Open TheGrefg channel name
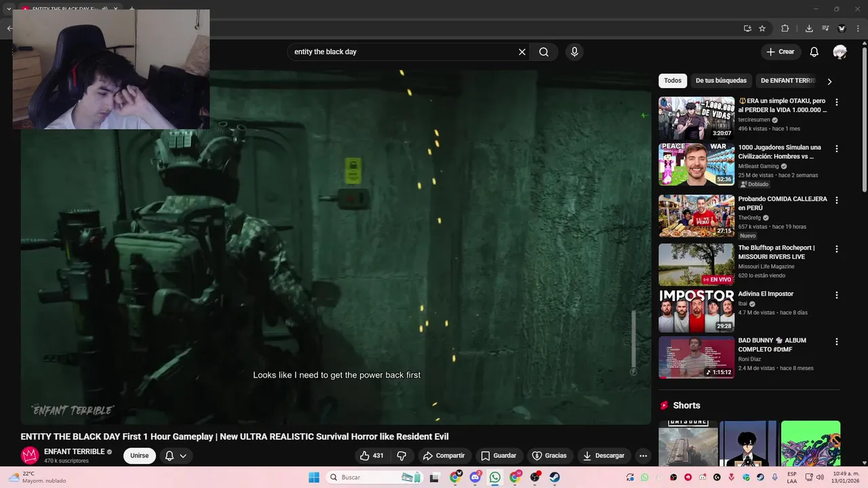This screenshot has height=488, width=868. (749, 218)
